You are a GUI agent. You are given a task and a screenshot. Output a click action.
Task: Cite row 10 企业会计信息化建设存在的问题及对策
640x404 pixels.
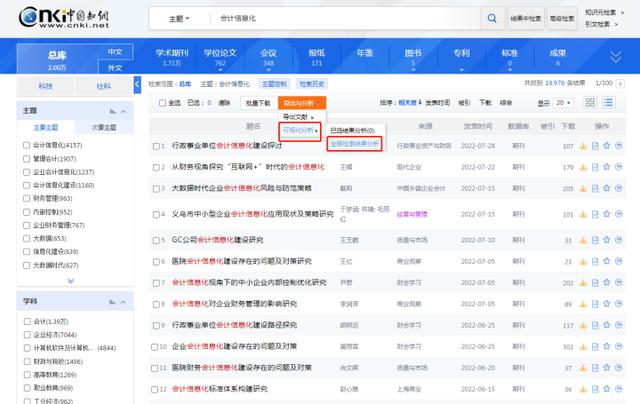pos(619,346)
